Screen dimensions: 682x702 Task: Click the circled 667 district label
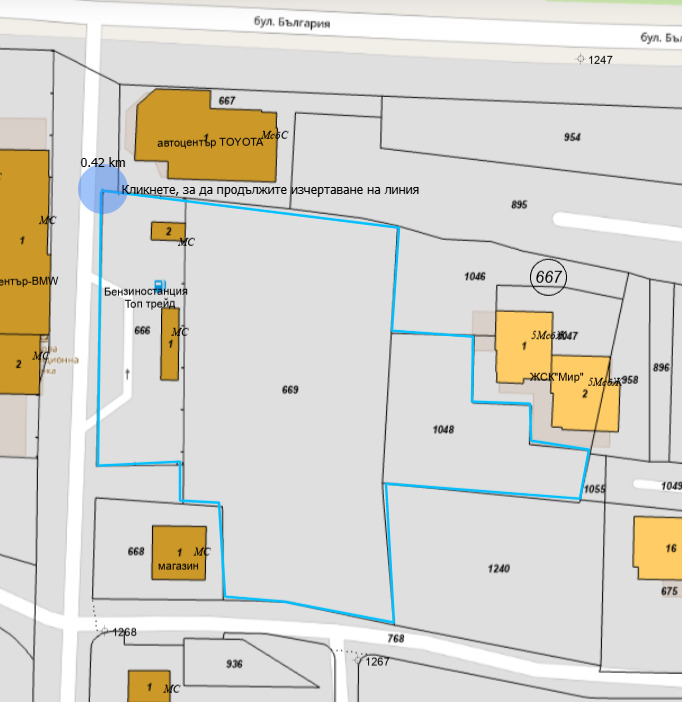pos(548,276)
